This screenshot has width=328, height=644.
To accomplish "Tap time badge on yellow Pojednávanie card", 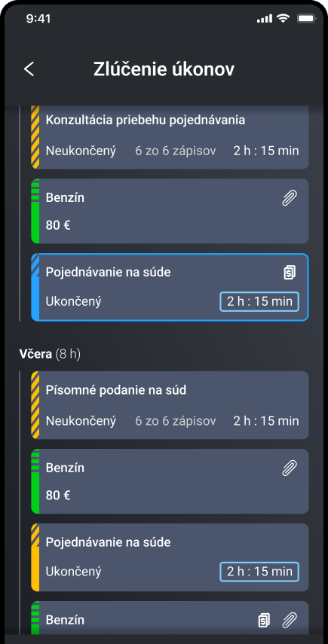I will tap(259, 571).
